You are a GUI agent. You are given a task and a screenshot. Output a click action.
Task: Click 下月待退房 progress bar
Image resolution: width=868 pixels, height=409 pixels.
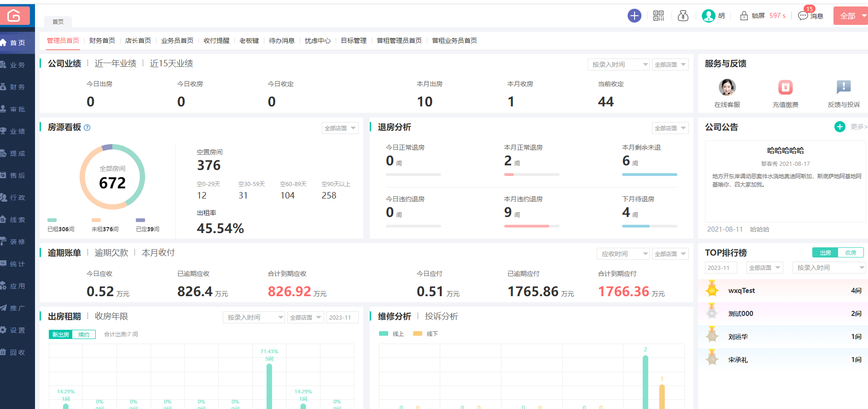pyautogui.click(x=650, y=226)
